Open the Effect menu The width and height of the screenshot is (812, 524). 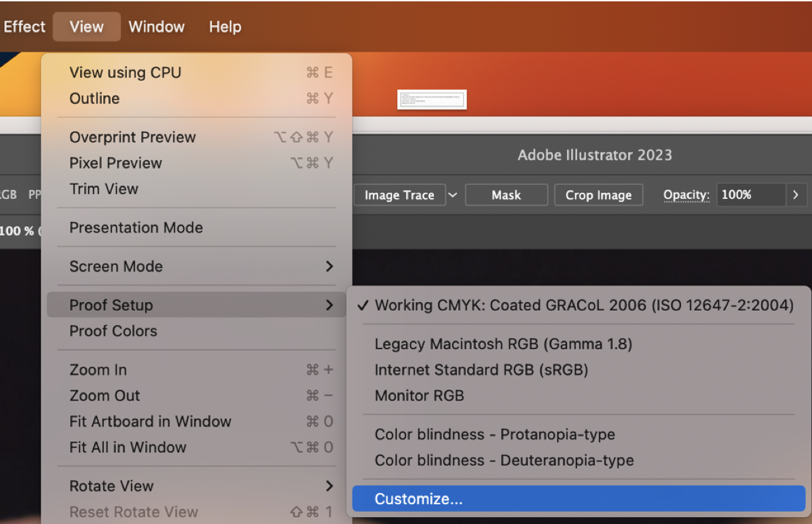24,26
